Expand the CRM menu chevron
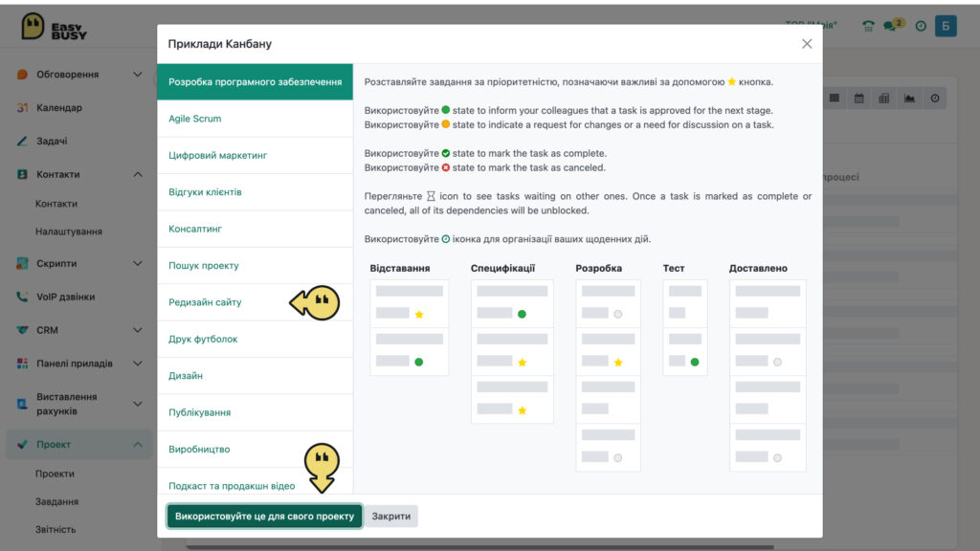 point(138,330)
